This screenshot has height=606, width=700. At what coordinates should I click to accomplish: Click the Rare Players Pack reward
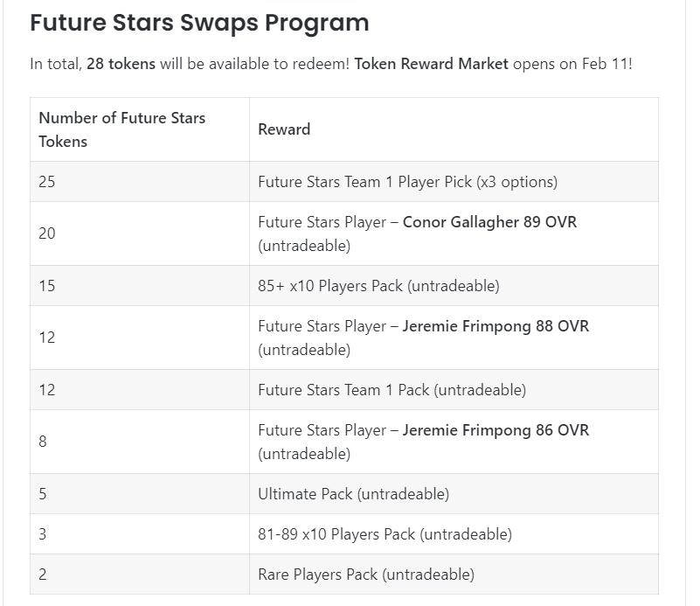(x=366, y=575)
